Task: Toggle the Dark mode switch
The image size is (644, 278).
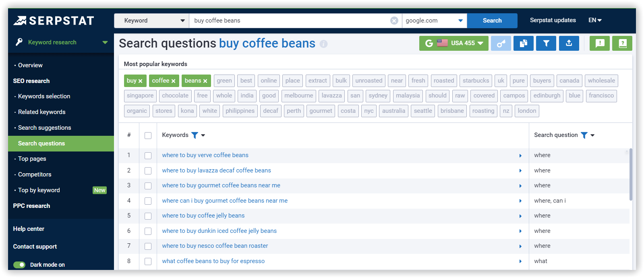Action: pyautogui.click(x=19, y=265)
